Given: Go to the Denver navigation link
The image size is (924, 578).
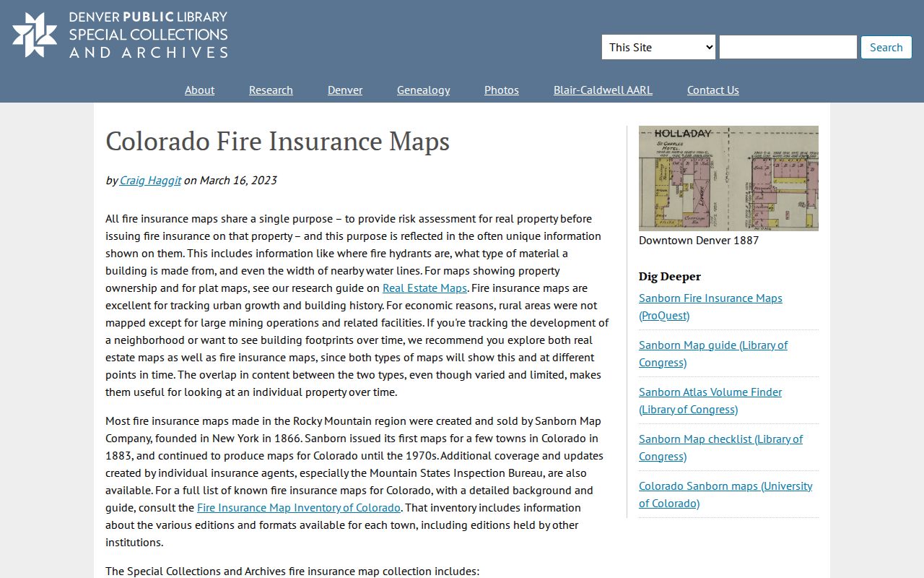Looking at the screenshot, I should point(345,90).
